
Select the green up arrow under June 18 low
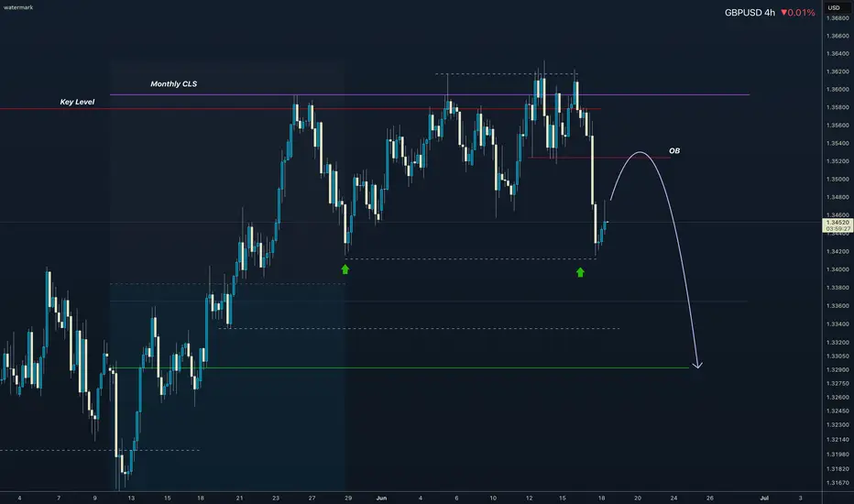point(580,272)
